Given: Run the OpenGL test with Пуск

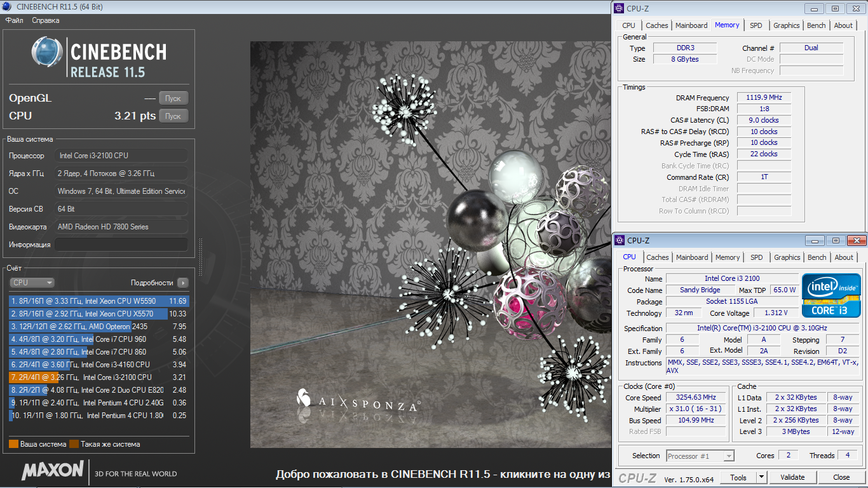Looking at the screenshot, I should click(x=173, y=98).
